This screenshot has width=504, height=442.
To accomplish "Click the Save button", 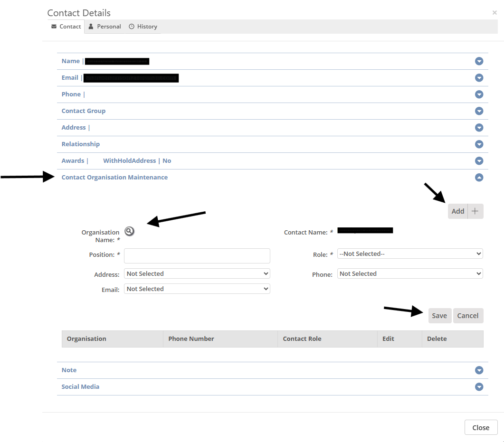I will pos(439,316).
